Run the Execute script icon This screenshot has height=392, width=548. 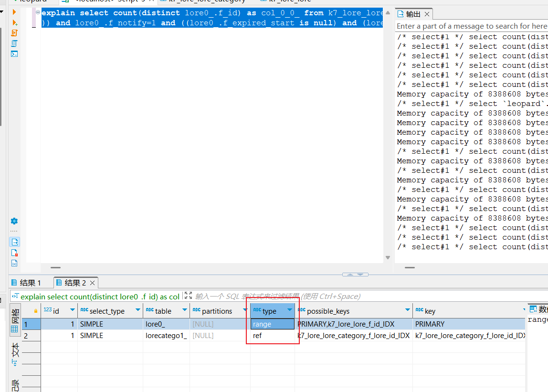coord(14,33)
